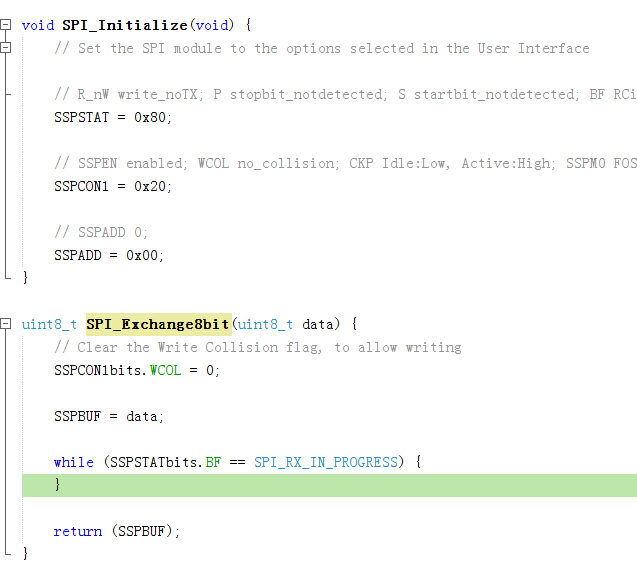Click the while keyword in the loop
The height and width of the screenshot is (574, 637).
[x=74, y=462]
